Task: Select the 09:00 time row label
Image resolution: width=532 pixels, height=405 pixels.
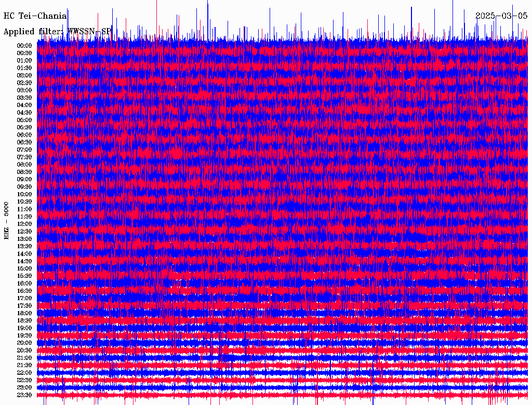Action: coord(24,180)
